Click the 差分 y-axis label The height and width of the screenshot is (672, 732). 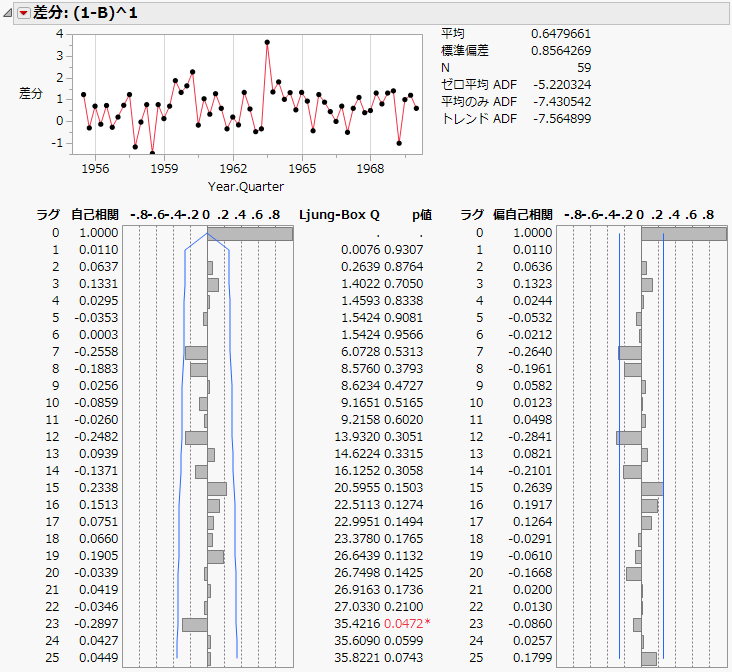click(31, 93)
